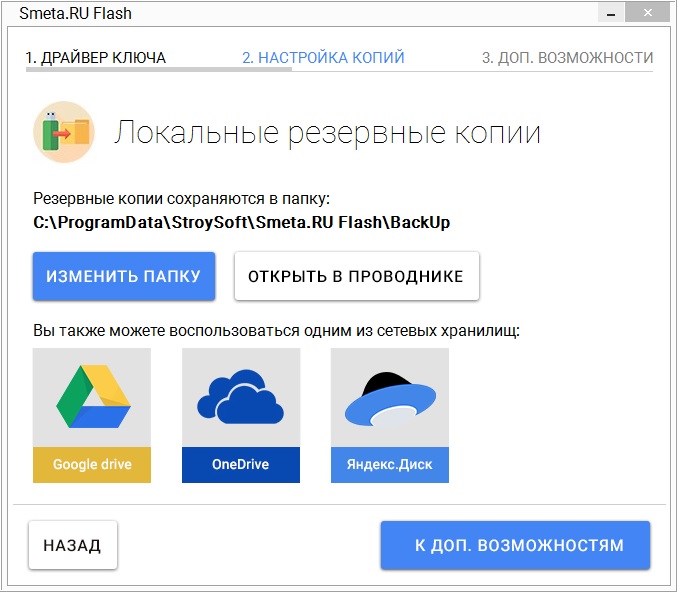Choose the OneDrive cloud storage icon
The height and width of the screenshot is (592, 677).
coord(240,397)
